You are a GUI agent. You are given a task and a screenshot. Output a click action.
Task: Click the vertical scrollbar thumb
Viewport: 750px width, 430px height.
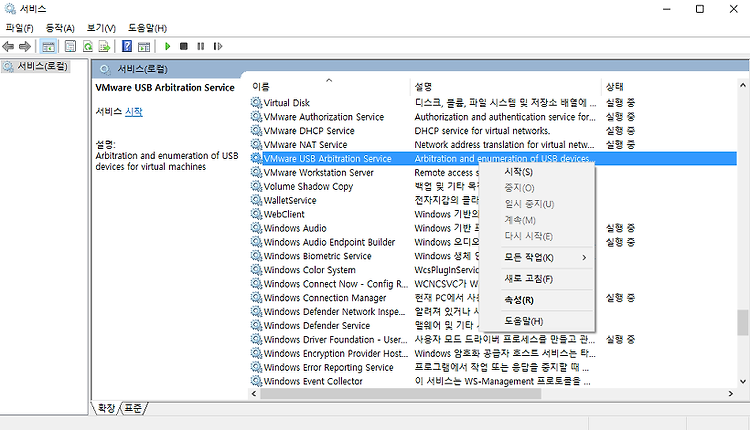742,322
